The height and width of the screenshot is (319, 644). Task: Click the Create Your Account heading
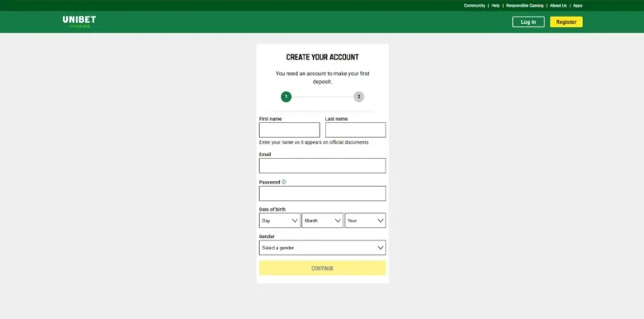pyautogui.click(x=322, y=57)
